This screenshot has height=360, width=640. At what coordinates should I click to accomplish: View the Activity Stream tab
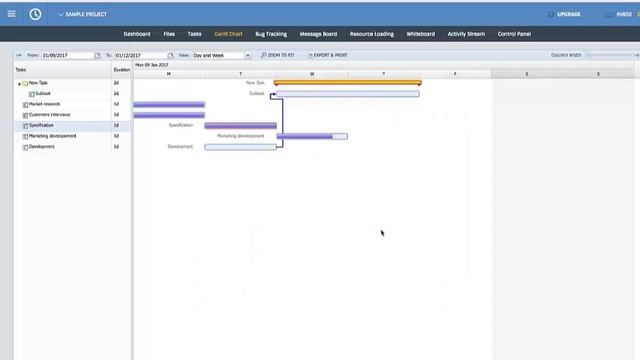point(466,34)
